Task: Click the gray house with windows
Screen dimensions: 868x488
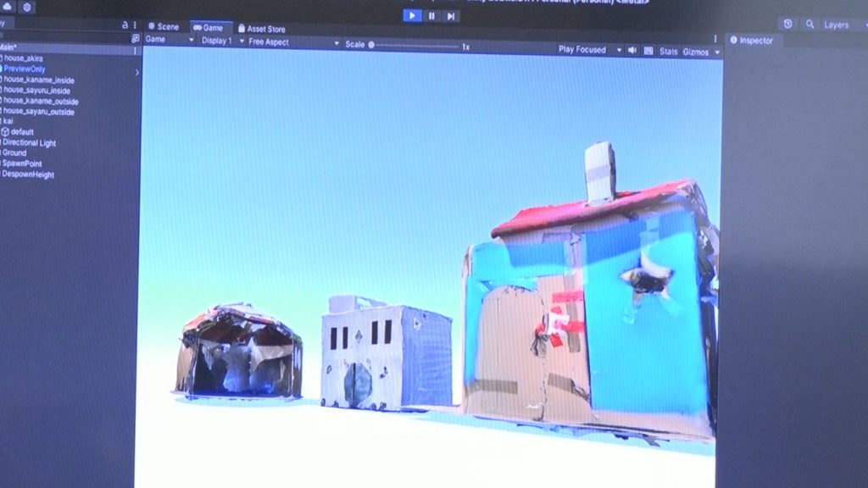Action: pos(387,354)
